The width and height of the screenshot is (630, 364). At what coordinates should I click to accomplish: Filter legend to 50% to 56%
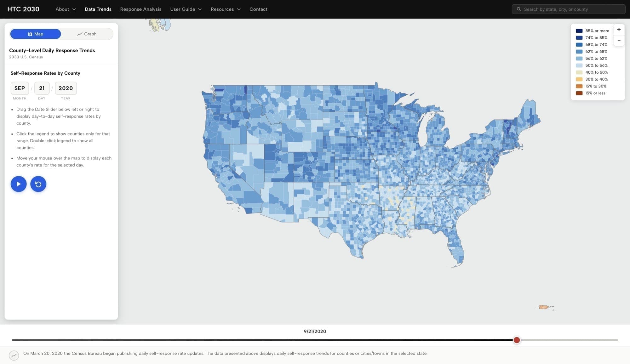[592, 65]
